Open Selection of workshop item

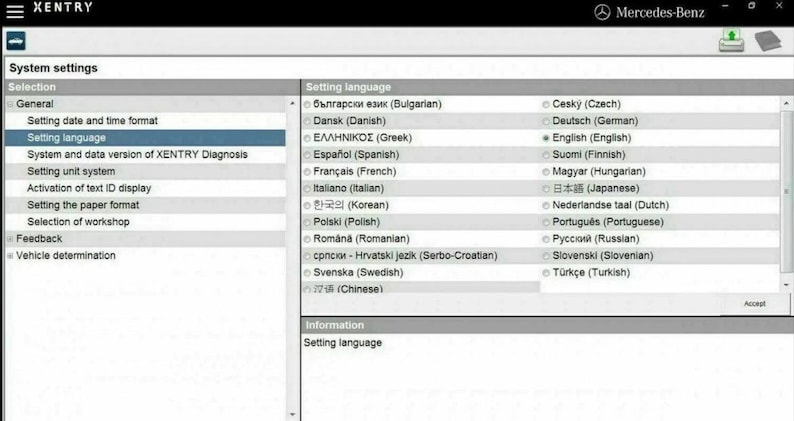78,222
